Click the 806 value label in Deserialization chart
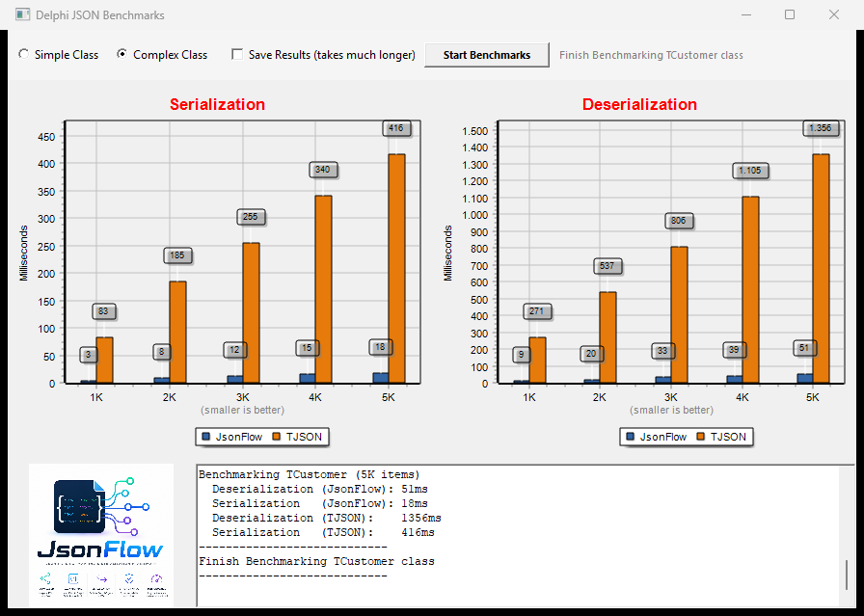The width and height of the screenshot is (864, 616). (x=678, y=221)
